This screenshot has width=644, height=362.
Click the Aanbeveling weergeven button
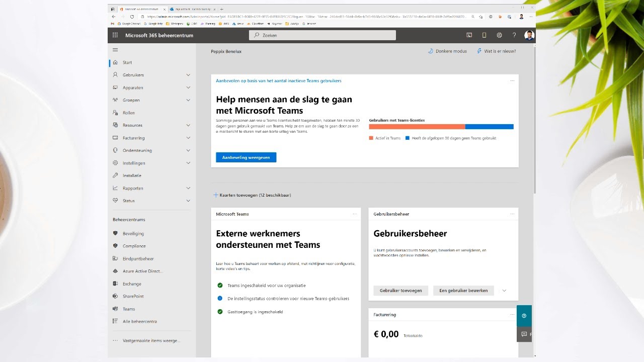(x=246, y=157)
